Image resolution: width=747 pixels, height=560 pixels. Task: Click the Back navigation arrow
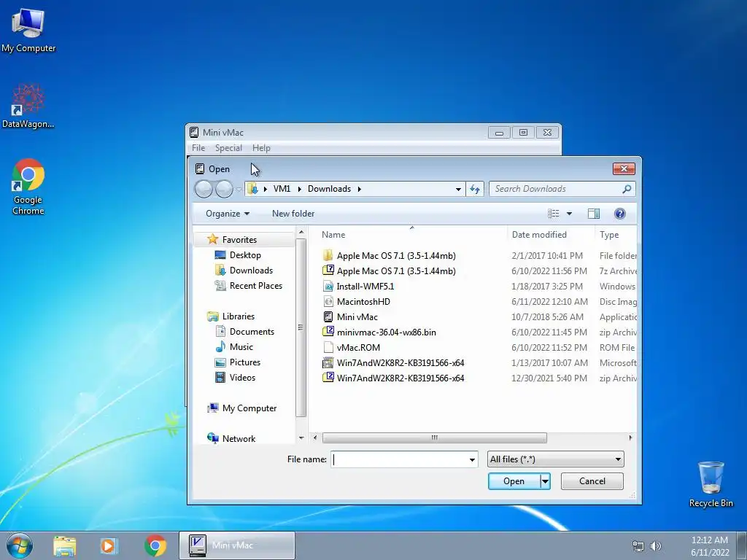pyautogui.click(x=204, y=189)
